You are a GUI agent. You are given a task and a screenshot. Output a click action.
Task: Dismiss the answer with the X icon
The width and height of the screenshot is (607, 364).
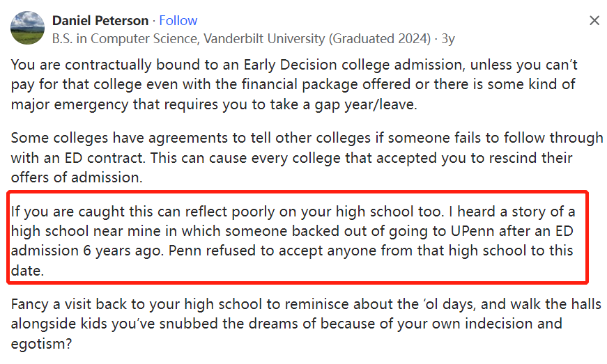(594, 21)
